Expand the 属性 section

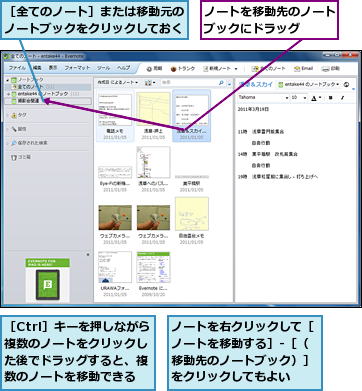8,129
